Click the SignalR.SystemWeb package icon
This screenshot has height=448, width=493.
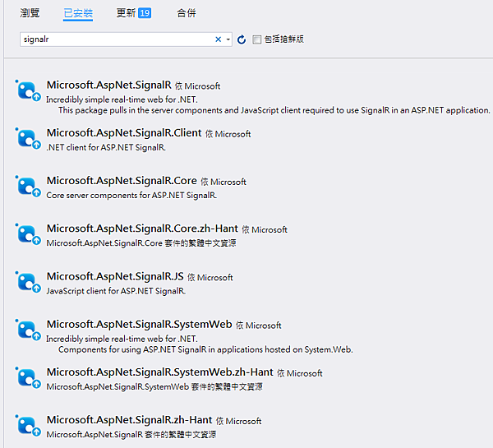(28, 330)
